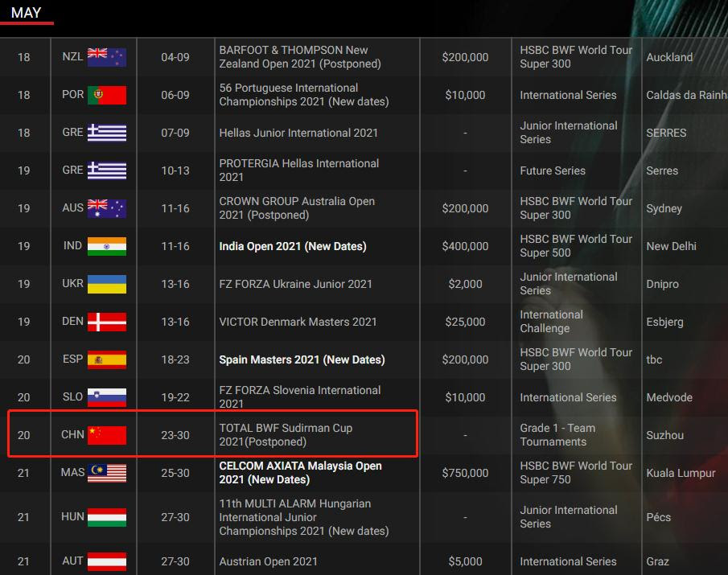This screenshot has height=575, width=728.
Task: Click the India flag icon
Action: pyautogui.click(x=107, y=246)
